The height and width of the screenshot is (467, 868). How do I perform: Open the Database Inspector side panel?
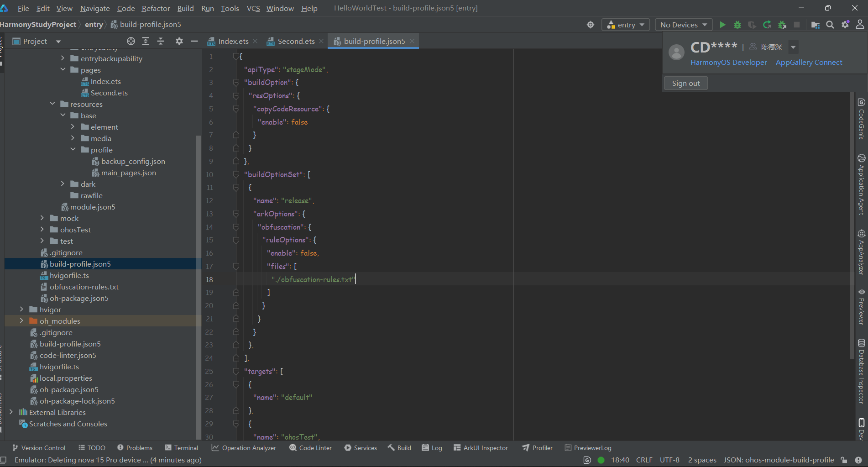pos(861,372)
